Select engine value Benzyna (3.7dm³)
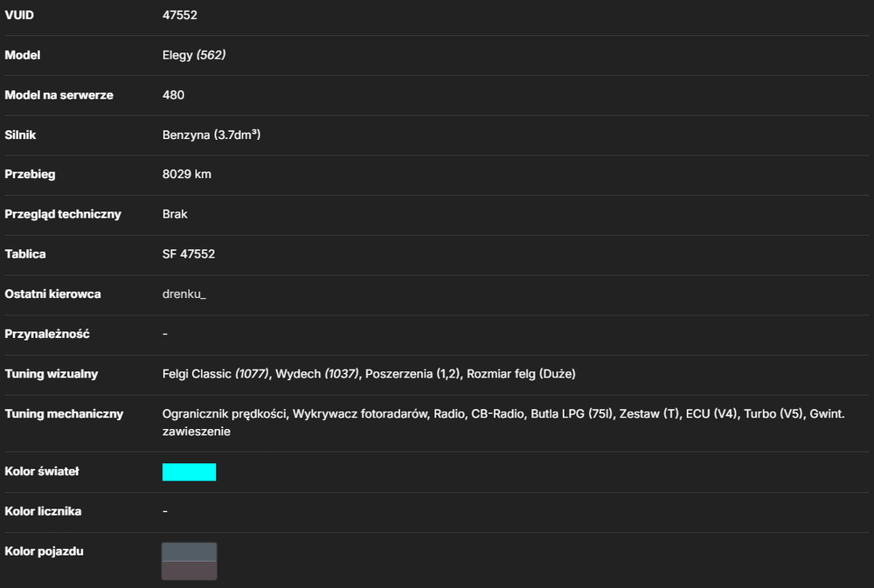Screen dimensions: 874x588 [212, 135]
